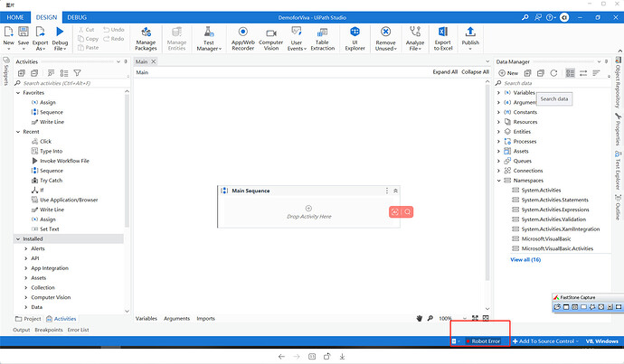This screenshot has width=624, height=364.
Task: Start App/Web Recorder
Action: coord(242,39)
